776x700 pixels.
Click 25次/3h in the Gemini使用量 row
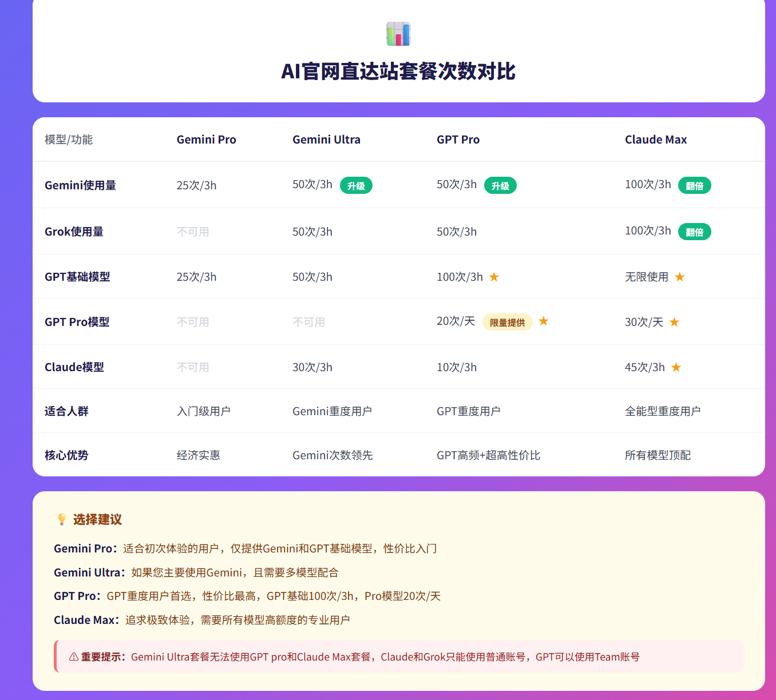[x=196, y=185]
